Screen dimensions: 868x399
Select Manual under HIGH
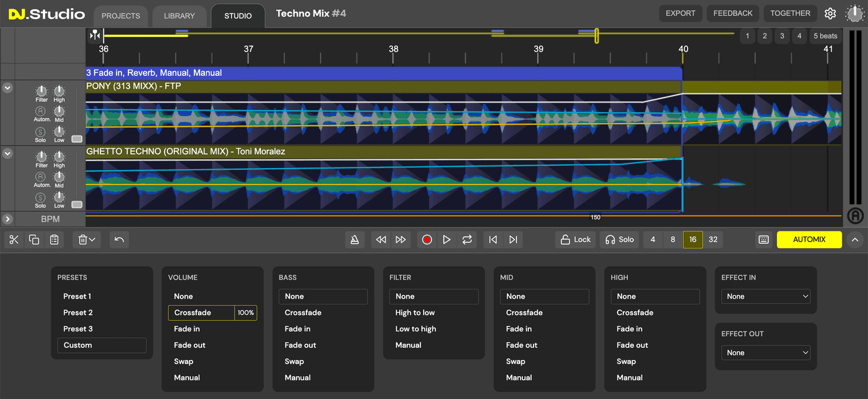click(x=630, y=378)
